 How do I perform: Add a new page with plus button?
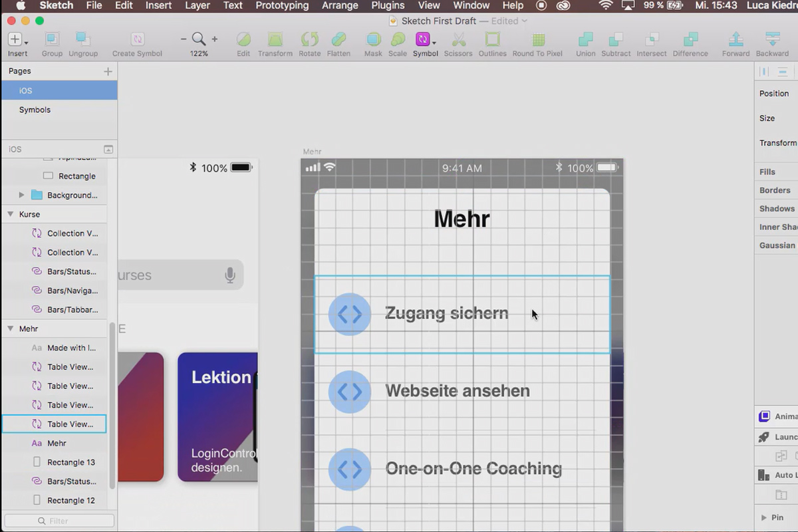click(108, 71)
